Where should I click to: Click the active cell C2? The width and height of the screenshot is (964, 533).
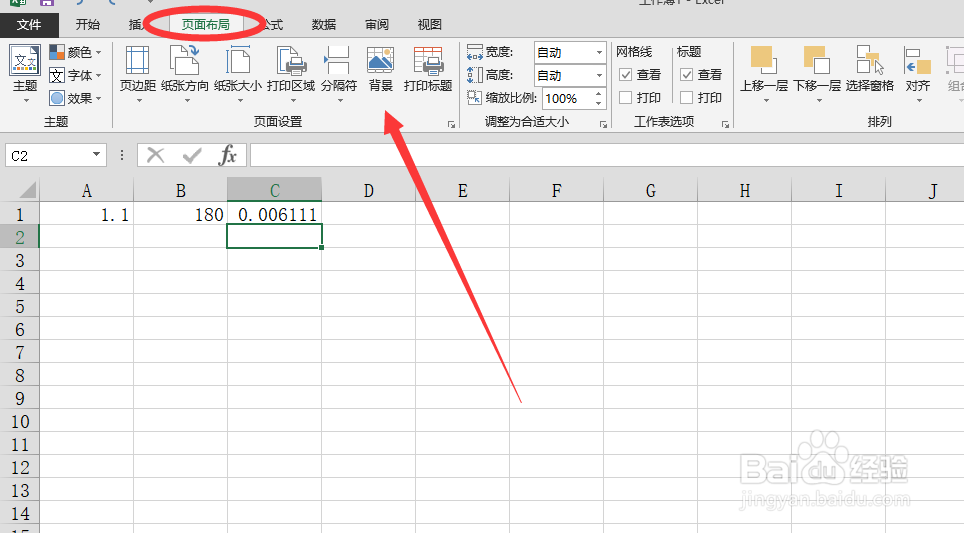point(274,237)
